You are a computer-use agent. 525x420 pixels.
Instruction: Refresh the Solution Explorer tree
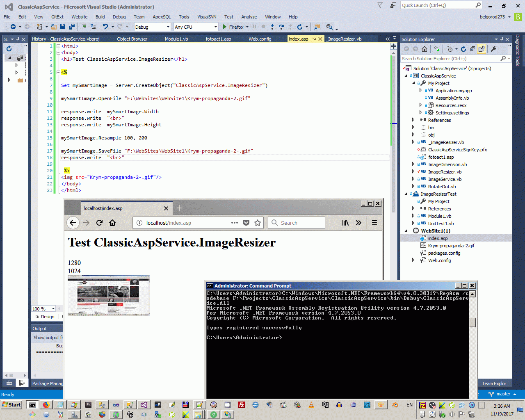(x=463, y=49)
